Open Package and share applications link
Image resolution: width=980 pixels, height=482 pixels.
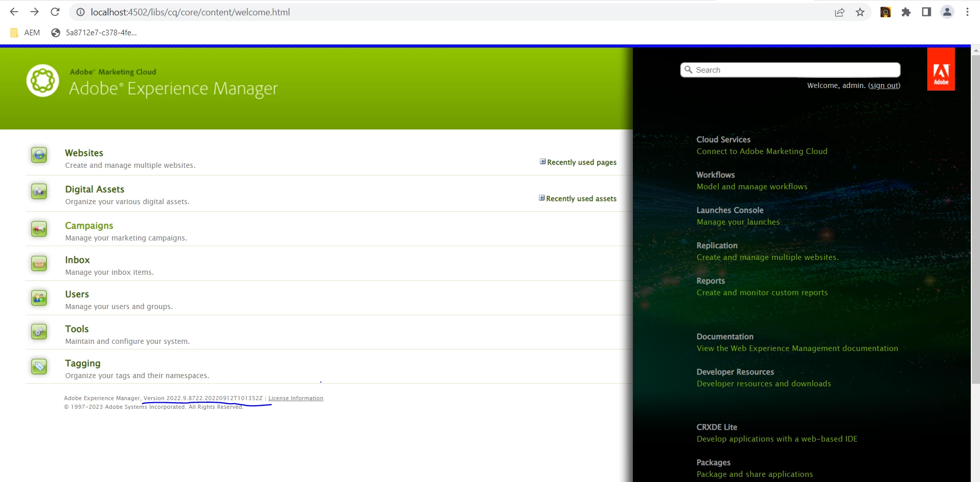[x=755, y=474]
